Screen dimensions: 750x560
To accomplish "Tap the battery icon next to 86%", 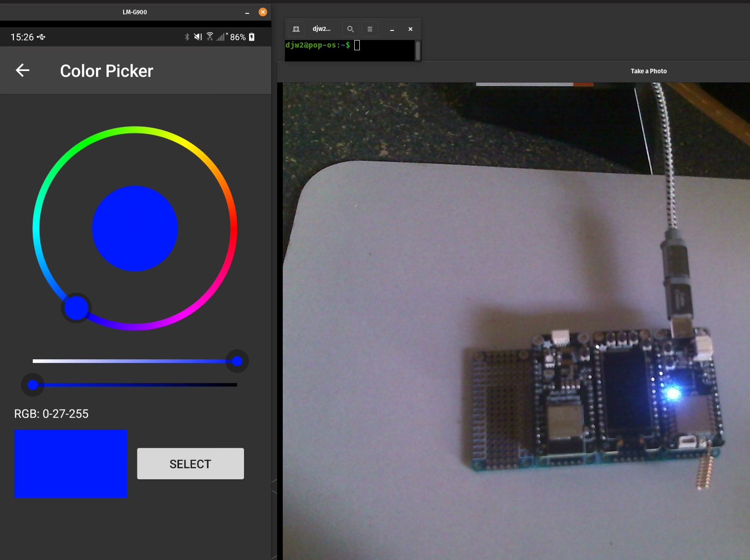I will pos(252,37).
